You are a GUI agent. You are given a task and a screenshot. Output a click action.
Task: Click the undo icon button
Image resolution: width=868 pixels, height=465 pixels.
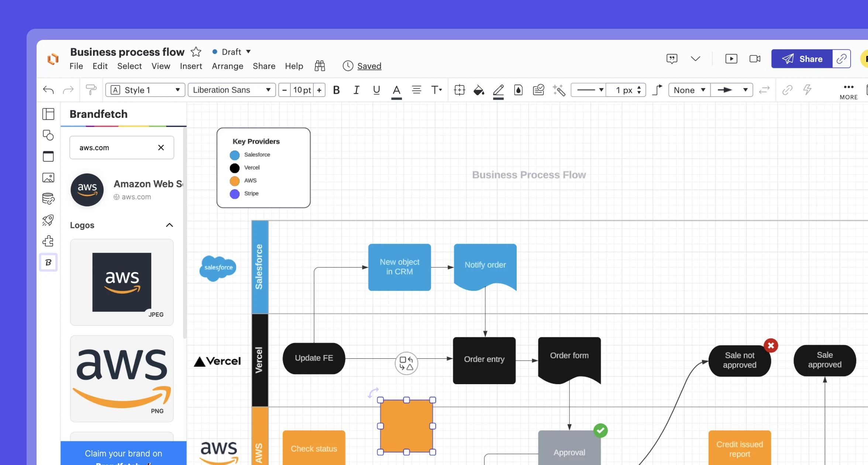[x=48, y=90]
